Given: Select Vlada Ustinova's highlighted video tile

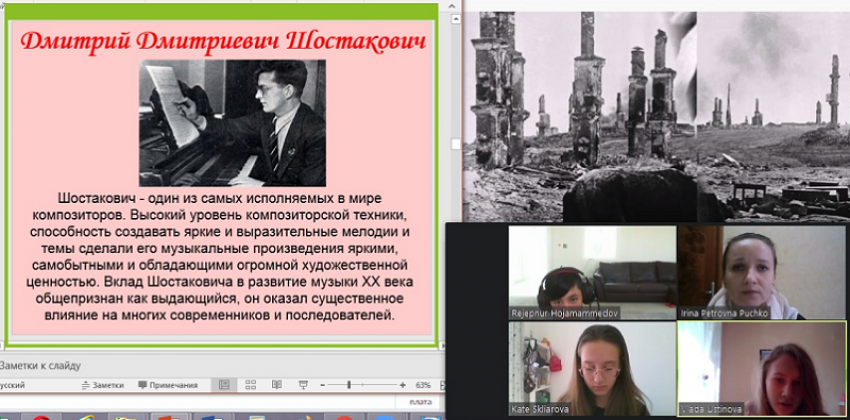Looking at the screenshot, I should (761, 368).
